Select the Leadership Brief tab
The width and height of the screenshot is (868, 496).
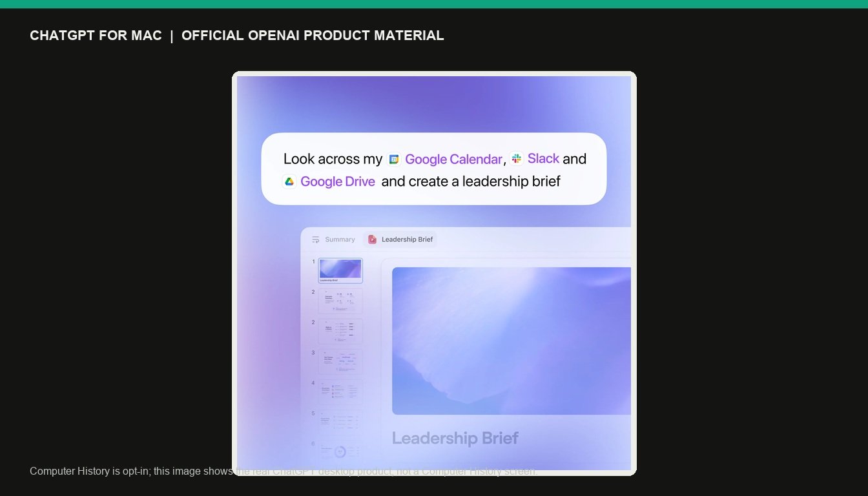[400, 240]
